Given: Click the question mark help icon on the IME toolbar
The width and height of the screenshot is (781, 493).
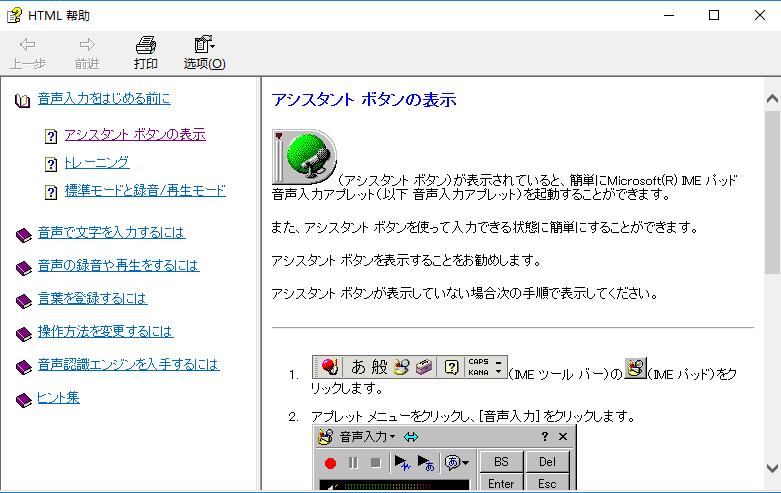Looking at the screenshot, I should 451,368.
